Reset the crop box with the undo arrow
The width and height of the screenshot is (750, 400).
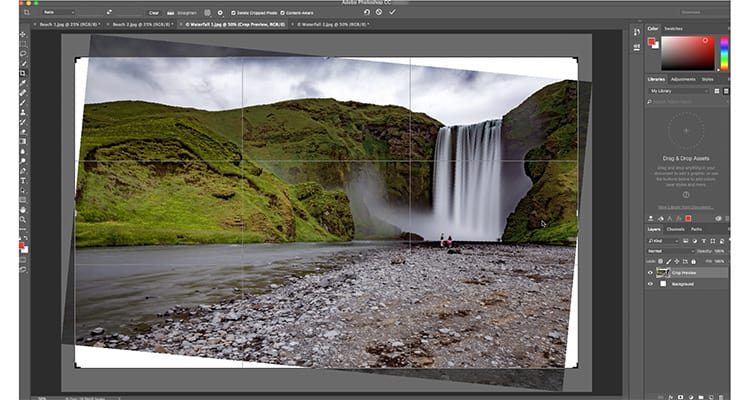(366, 12)
